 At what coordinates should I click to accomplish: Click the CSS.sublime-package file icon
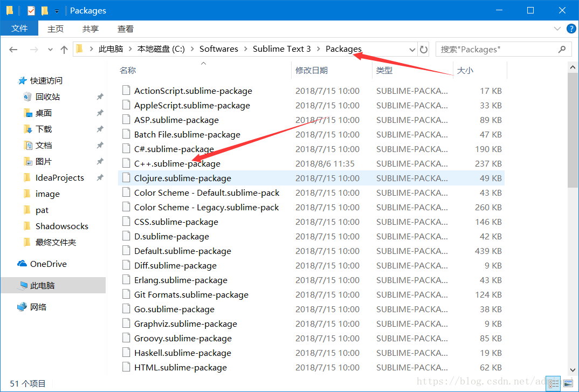pos(126,222)
